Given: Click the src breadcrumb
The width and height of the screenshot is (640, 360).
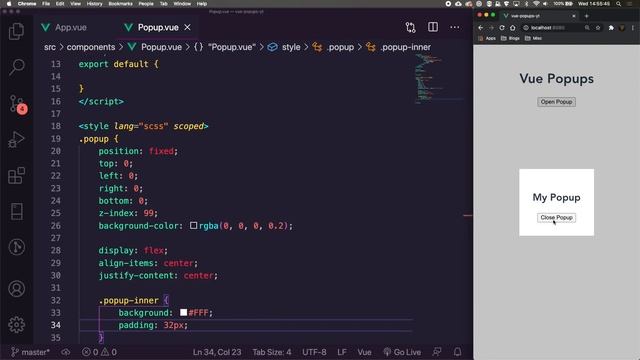Looking at the screenshot, I should (x=50, y=47).
